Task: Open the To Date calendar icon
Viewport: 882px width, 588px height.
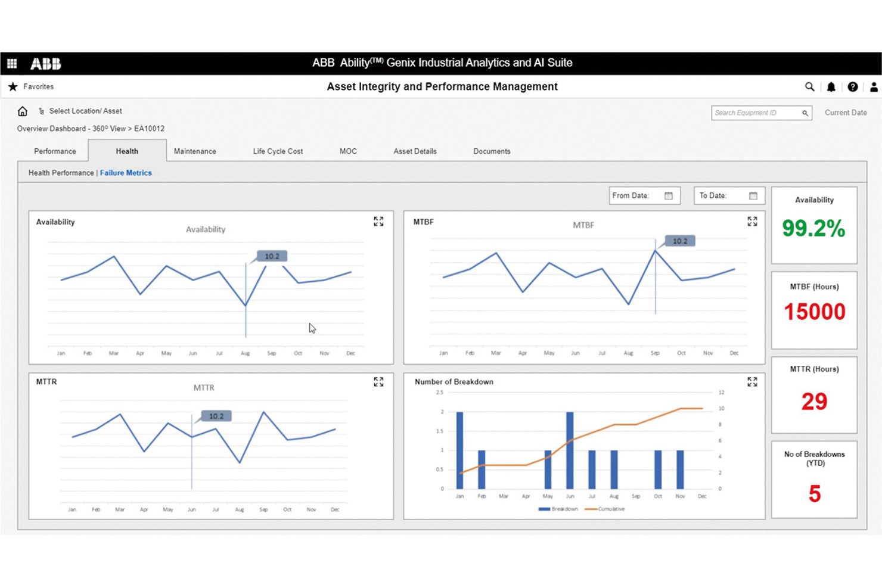Action: tap(753, 195)
